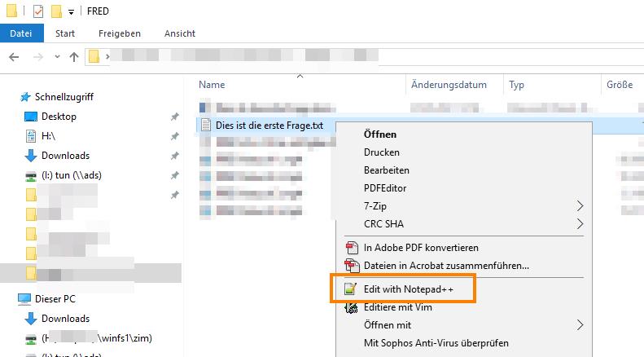
Task: Open the recent locations dropdown arrow
Action: 57,57
